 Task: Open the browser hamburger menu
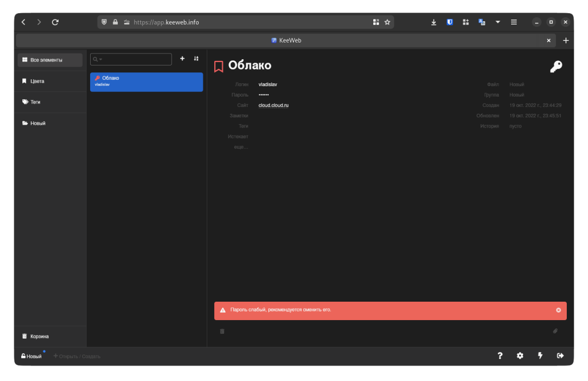tap(514, 22)
